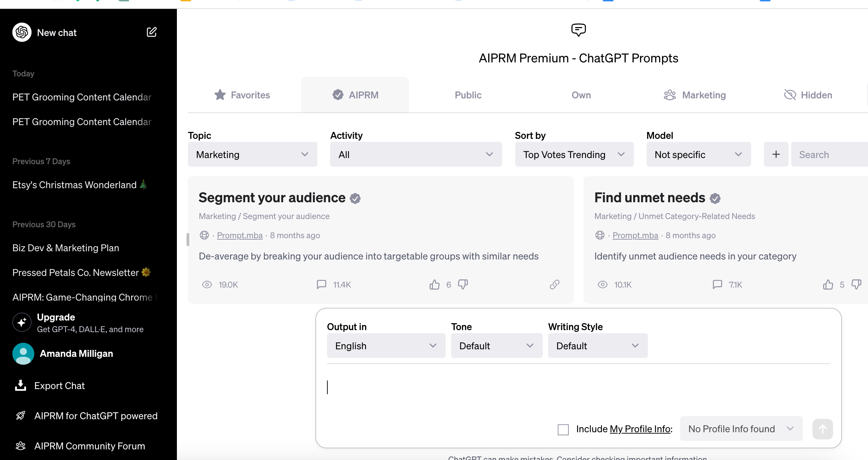Click into the prompt Search field

pyautogui.click(x=830, y=155)
